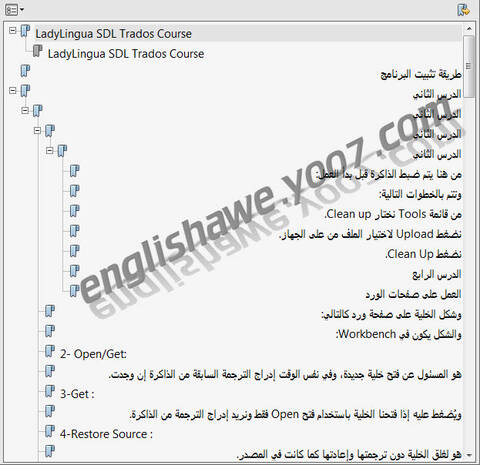Click bookmark icon beside 3-Get :
The height and width of the screenshot is (465, 480).
[50, 391]
